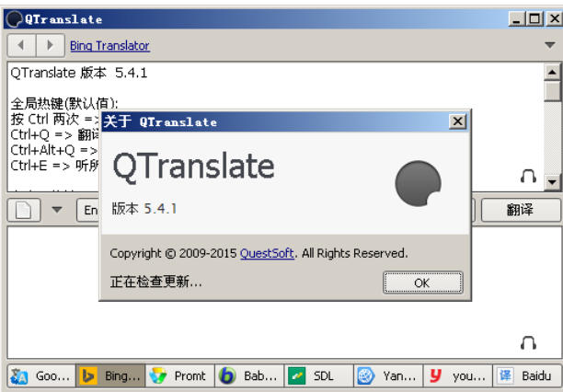Screen dimensions: 563x392
Task: Open the Bing Translator link
Action: click(x=109, y=46)
